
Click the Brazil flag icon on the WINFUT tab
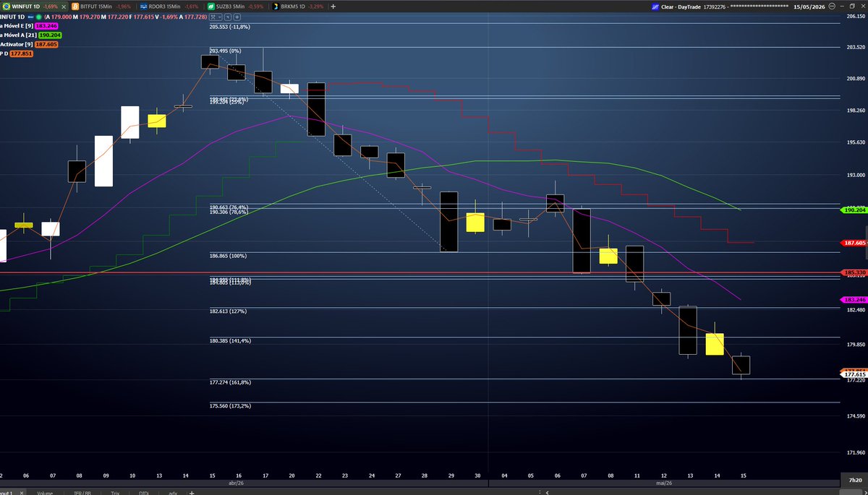[7, 6]
